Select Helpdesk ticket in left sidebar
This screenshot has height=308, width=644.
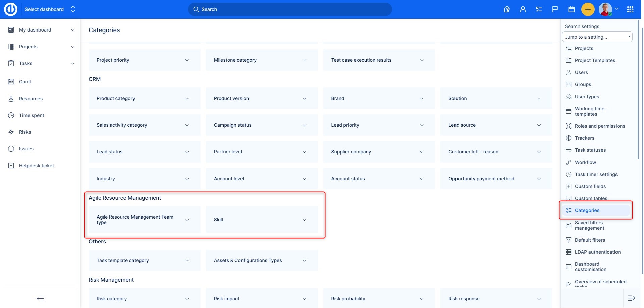(x=36, y=166)
